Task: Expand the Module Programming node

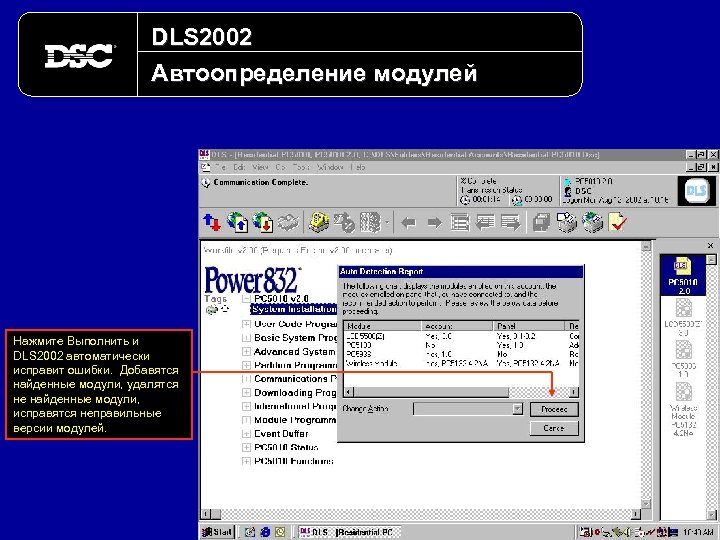Action: (246, 420)
